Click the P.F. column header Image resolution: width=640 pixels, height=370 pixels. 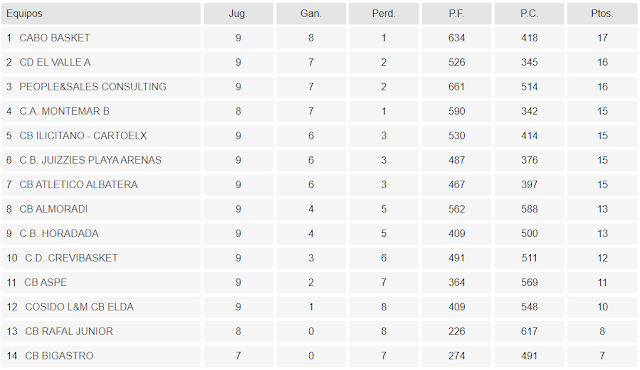tap(456, 13)
